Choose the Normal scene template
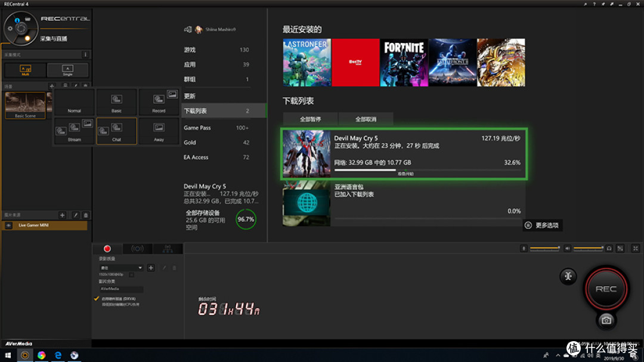 click(75, 102)
